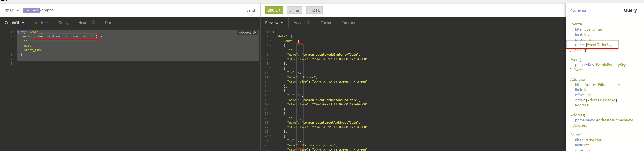Viewport: 644px width, 151px height.
Task: Click the Address return type of Address query
Action: click(580, 126)
